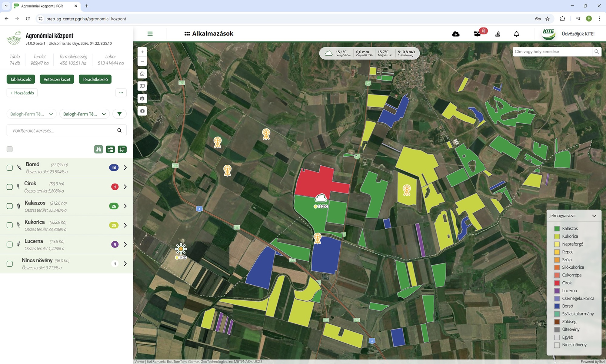Expand the Borsó row chevron
Screen dimensions: 606x364
tap(125, 168)
